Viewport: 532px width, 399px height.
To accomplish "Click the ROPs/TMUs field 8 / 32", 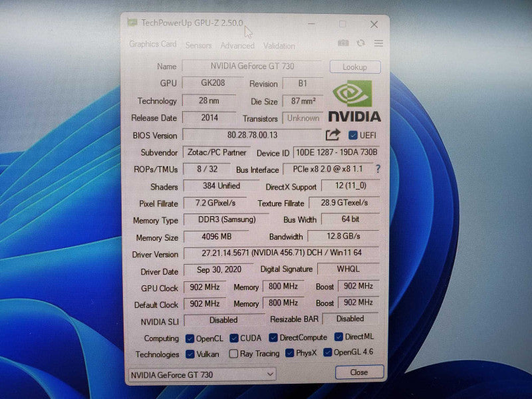I will point(207,169).
